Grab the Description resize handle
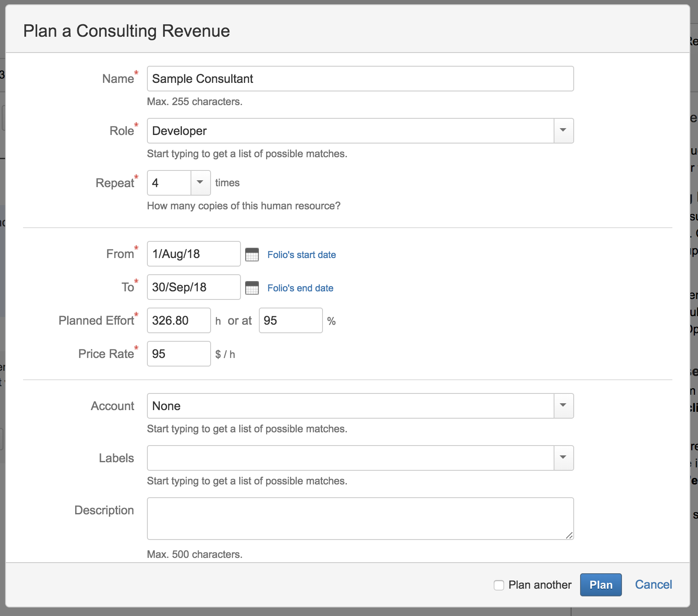This screenshot has height=616, width=698. [569, 535]
